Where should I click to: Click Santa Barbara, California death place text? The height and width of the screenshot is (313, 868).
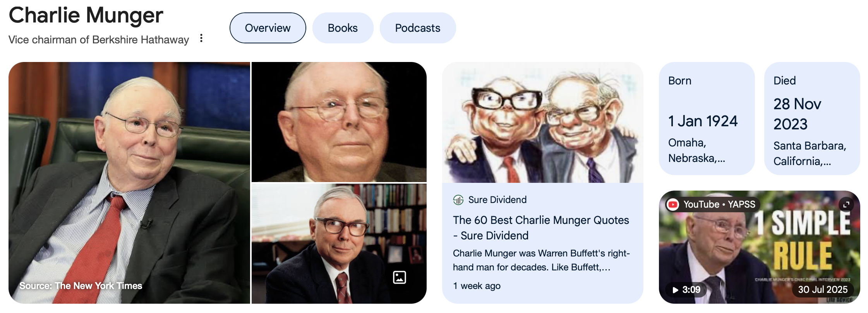pos(810,153)
